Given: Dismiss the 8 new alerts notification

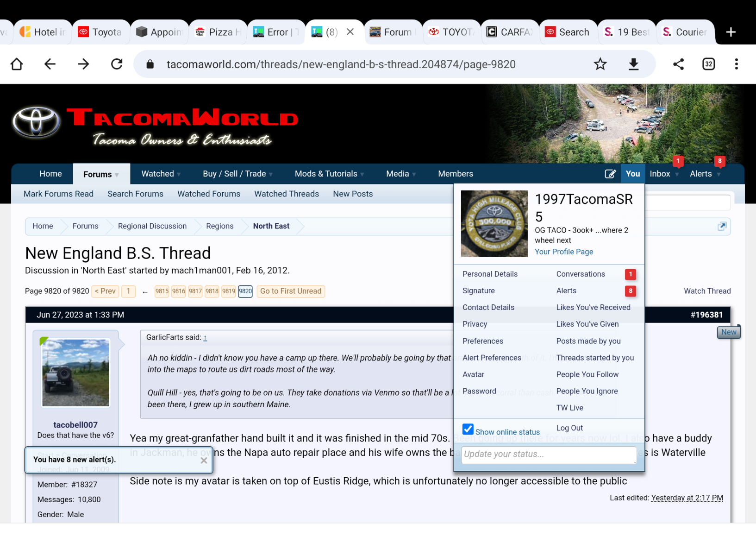Looking at the screenshot, I should pos(204,460).
